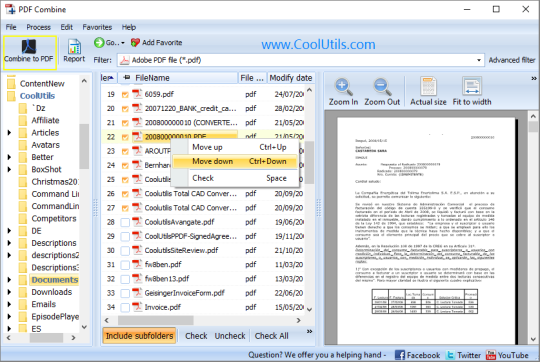
Task: Open the File menu
Action: 11,27
